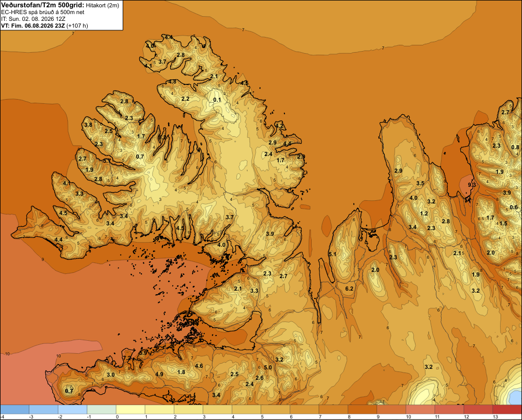The height and width of the screenshot is (420, 522).
Task: Click the 2.2 temperature value on the map
Action: point(185,99)
